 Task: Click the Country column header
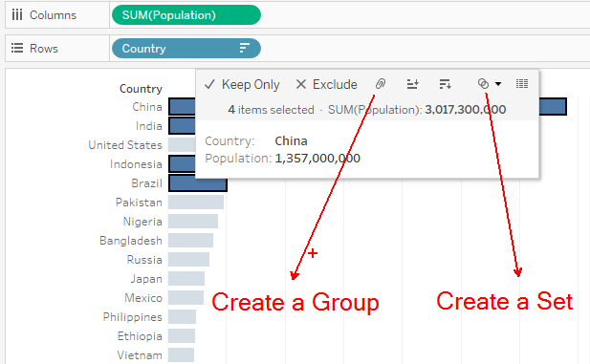(x=141, y=89)
